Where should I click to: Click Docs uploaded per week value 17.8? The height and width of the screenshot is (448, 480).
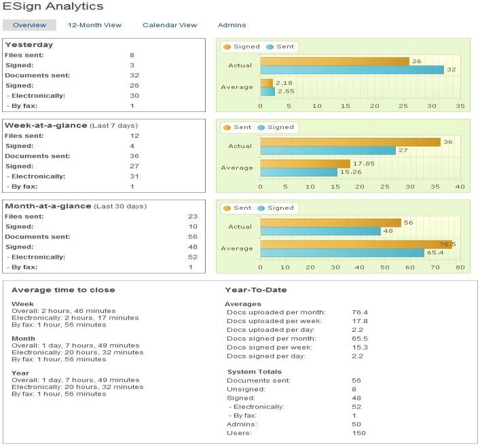[x=360, y=321]
